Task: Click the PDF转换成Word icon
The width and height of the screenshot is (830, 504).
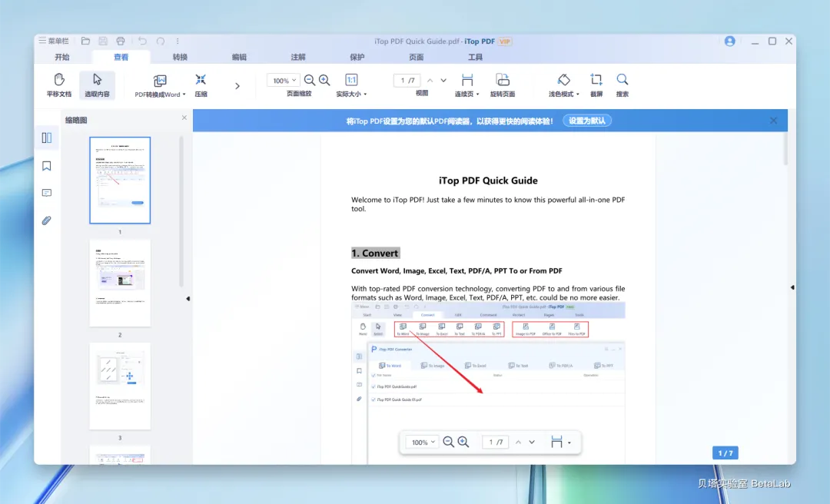Action: (160, 81)
